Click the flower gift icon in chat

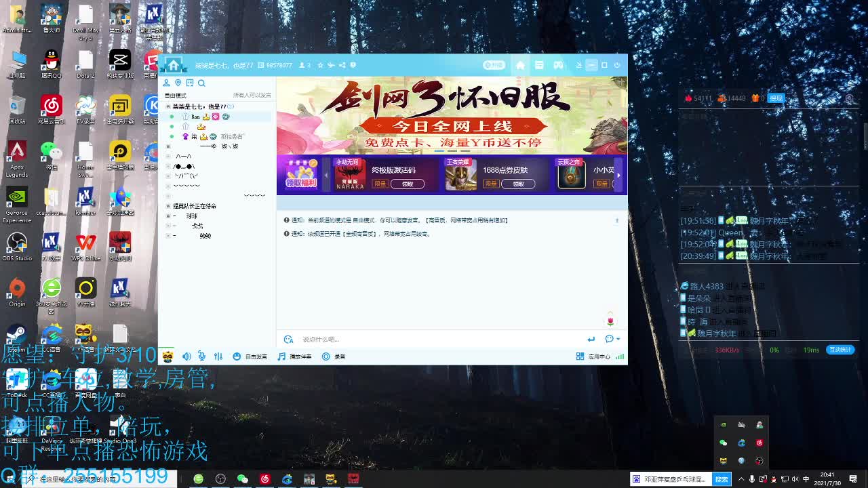click(x=610, y=320)
